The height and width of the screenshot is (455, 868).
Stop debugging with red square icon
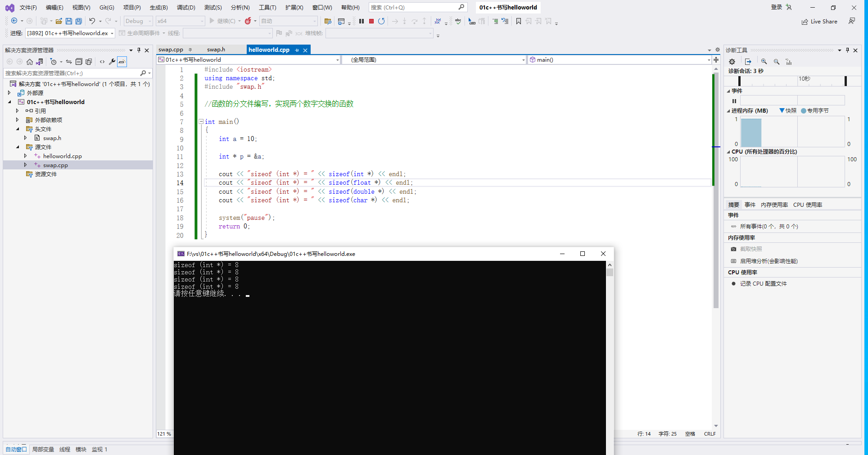[x=371, y=21]
